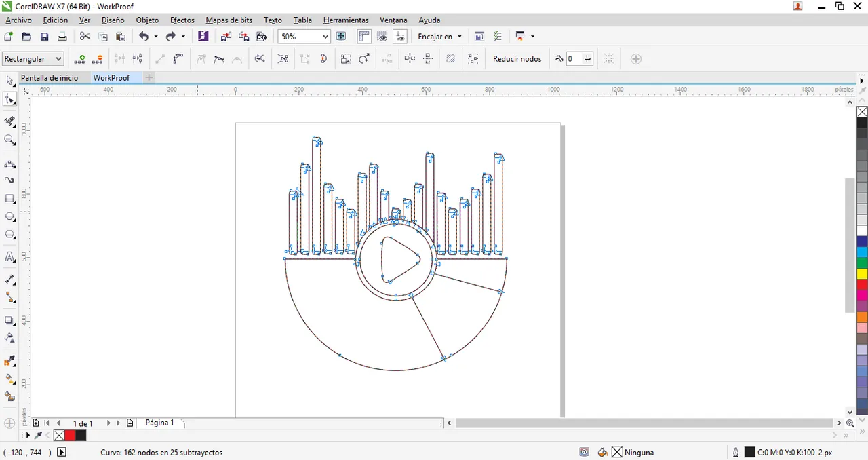Viewport: 868px width, 460px height.
Task: Select the Ellipse tool
Action: tap(9, 217)
